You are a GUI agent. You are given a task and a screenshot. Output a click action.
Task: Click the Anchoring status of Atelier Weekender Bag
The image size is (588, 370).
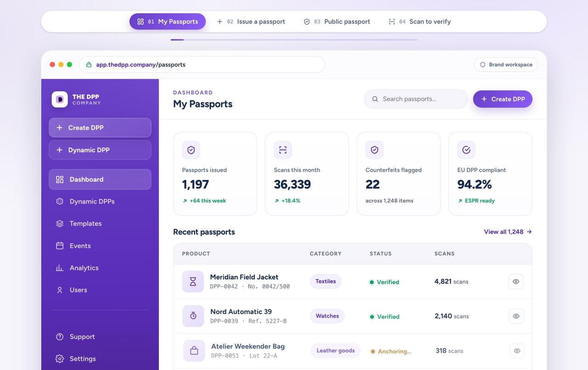(391, 351)
